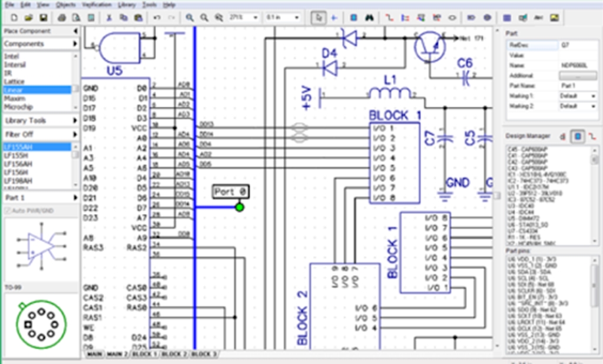The image size is (603, 364).
Task: Open the grid size dropdown showing 0.1 in
Action: click(x=296, y=17)
